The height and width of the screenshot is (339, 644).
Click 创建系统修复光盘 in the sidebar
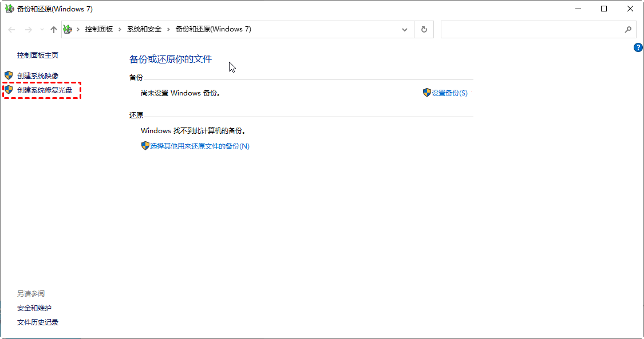[45, 90]
